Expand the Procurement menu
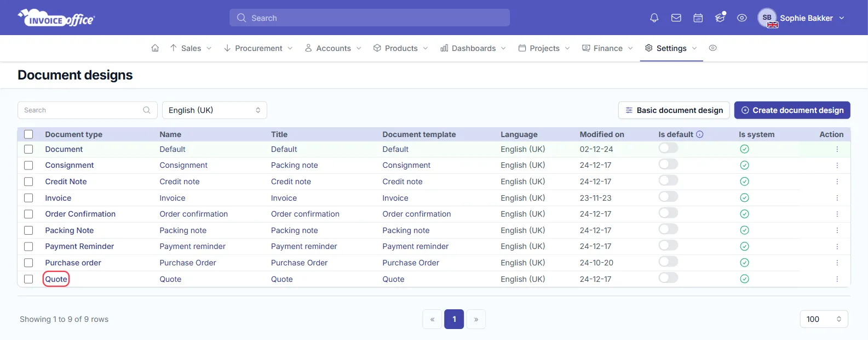The width and height of the screenshot is (868, 340). point(258,48)
